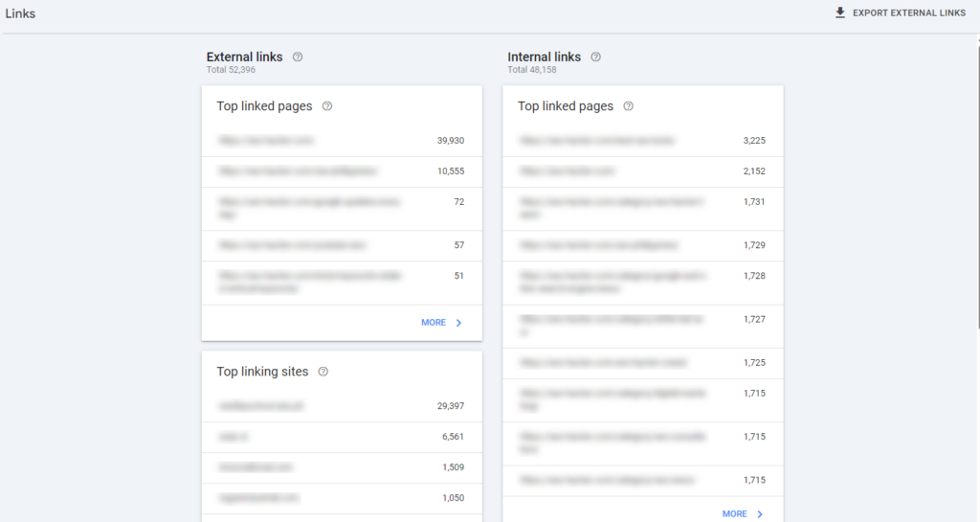Image resolution: width=980 pixels, height=522 pixels.
Task: Click help icon beside internal Top linked pages
Action: [x=628, y=106]
